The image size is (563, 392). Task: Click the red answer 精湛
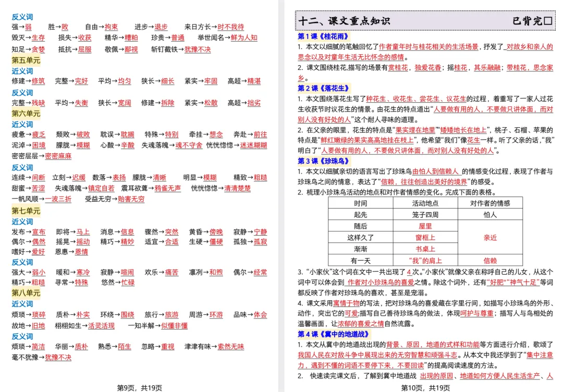pyautogui.click(x=254, y=81)
